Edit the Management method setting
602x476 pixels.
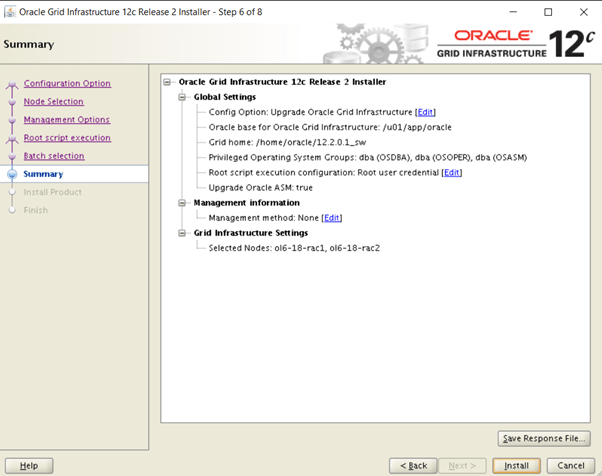tap(332, 217)
